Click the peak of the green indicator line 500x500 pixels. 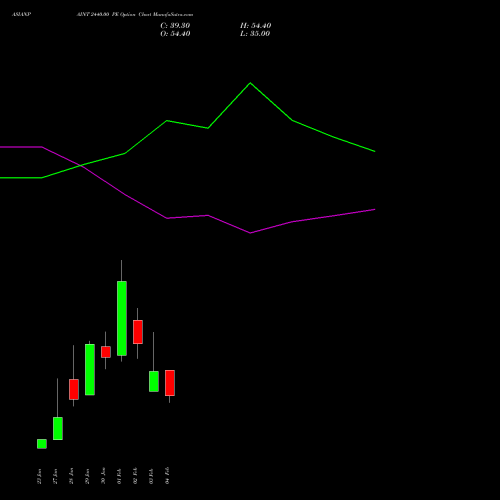[250, 83]
